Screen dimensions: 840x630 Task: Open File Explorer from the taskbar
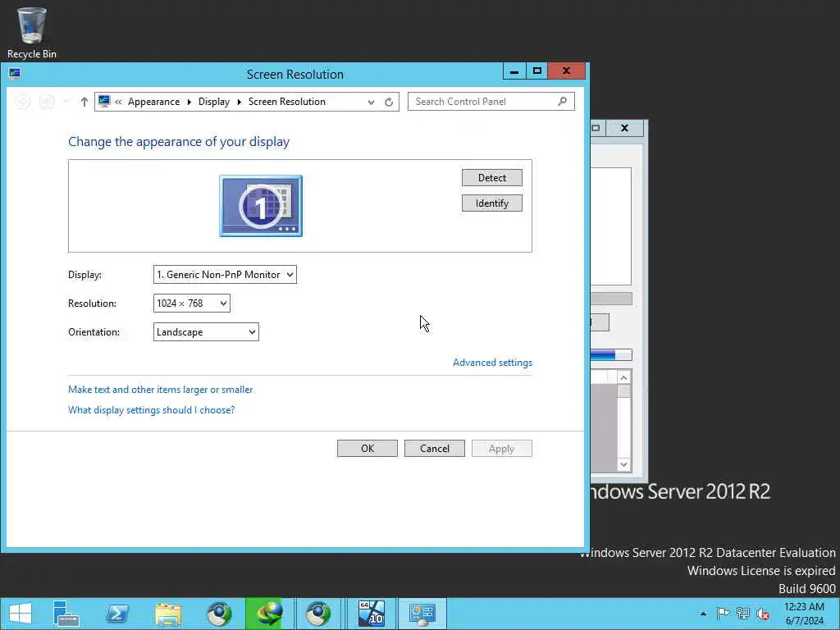168,614
